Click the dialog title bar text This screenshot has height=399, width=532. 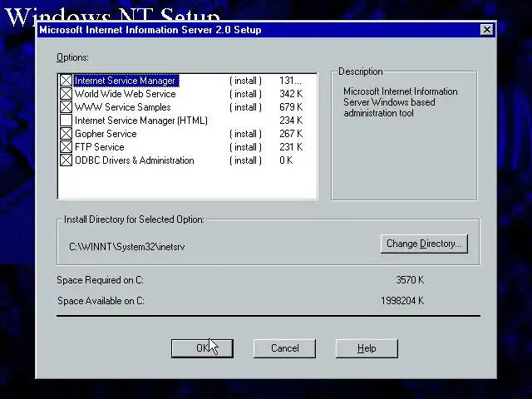click(150, 30)
